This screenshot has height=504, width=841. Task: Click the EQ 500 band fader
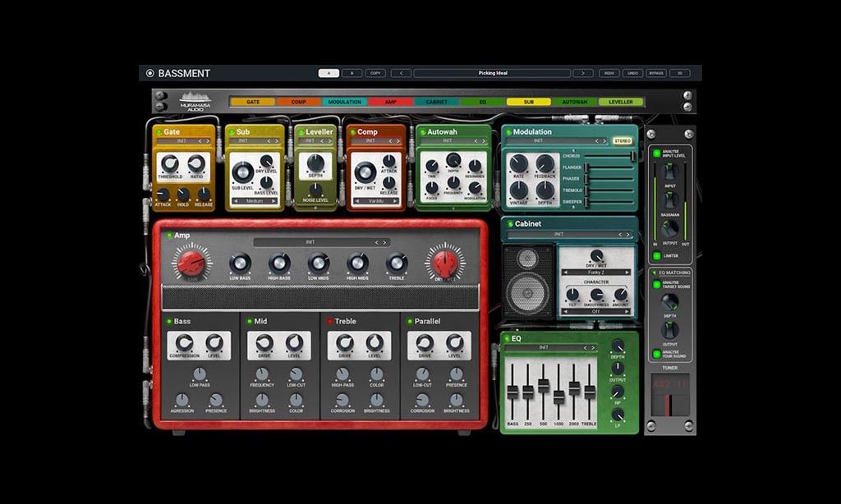point(544,386)
